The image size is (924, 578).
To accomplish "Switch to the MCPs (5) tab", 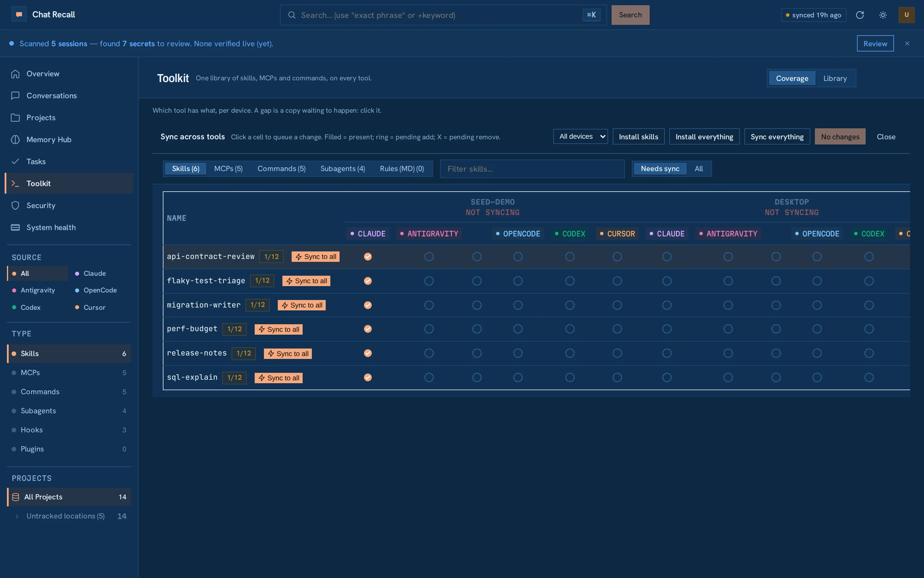I will [x=228, y=168].
